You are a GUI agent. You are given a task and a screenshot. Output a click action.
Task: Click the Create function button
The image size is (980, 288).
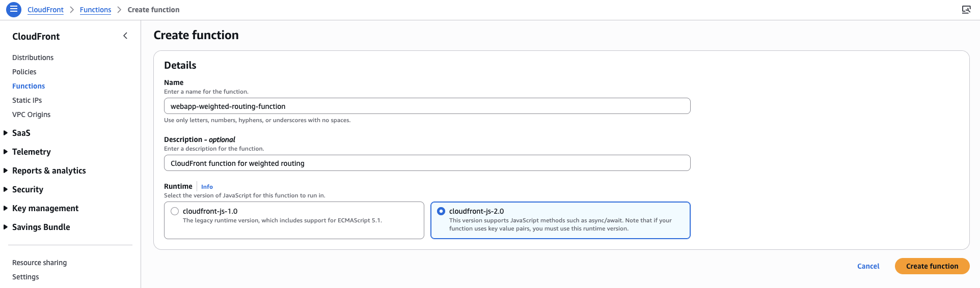(932, 266)
